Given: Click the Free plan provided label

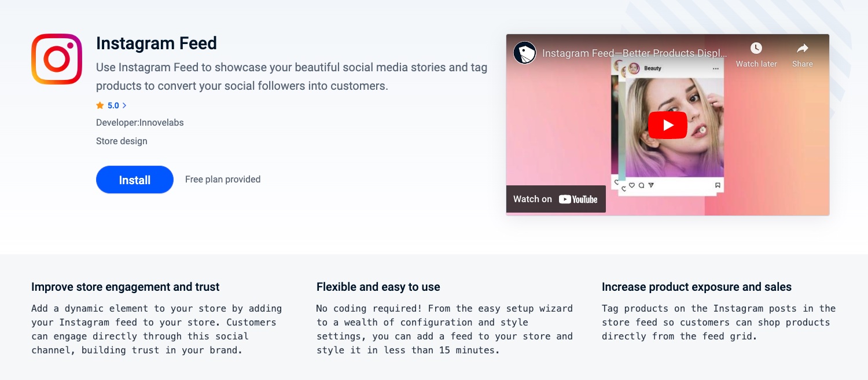Looking at the screenshot, I should point(223,180).
